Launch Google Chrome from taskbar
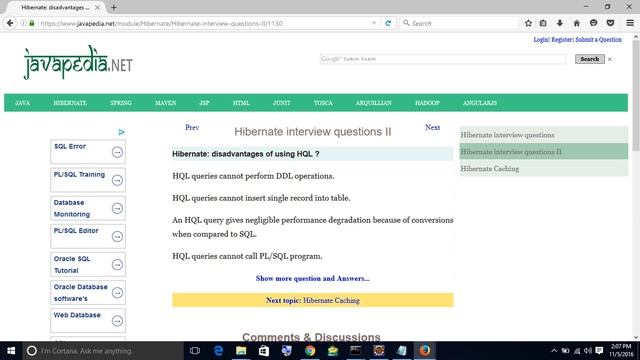Viewport: 640px width, 360px height. 310,351
